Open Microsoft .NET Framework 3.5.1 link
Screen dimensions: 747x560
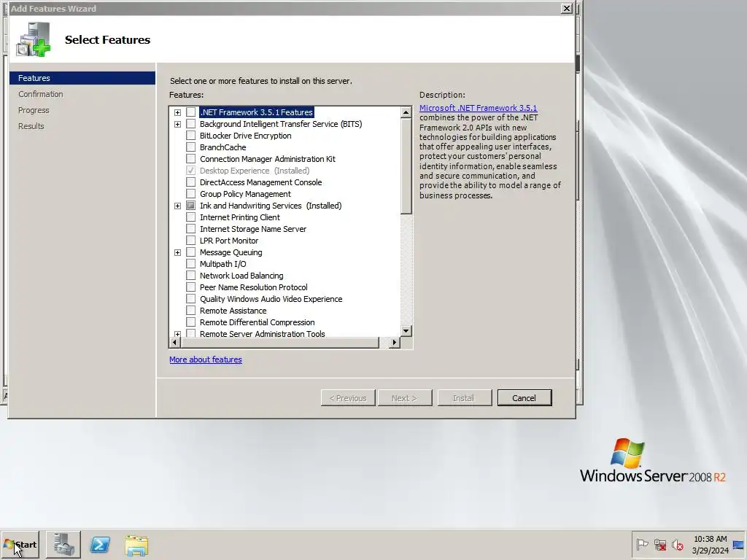478,108
